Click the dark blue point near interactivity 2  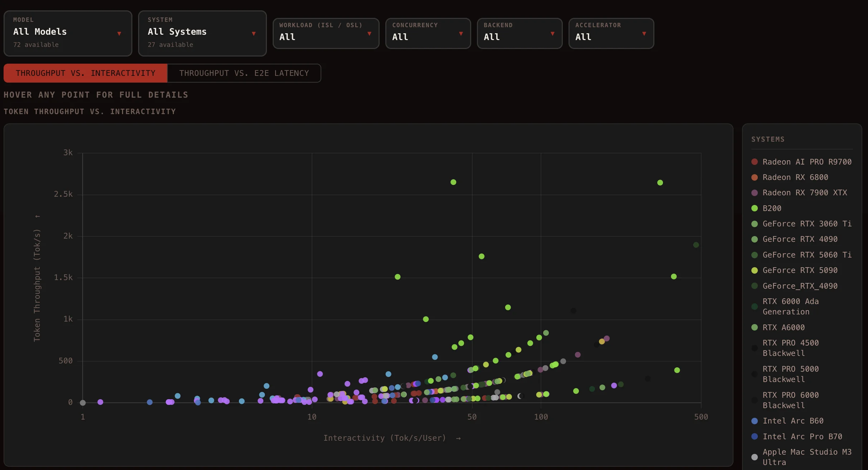coord(150,402)
